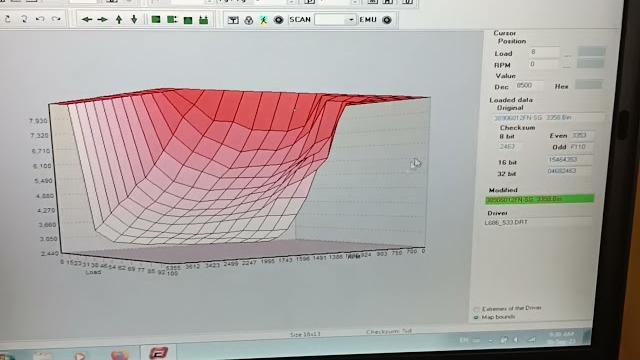Click the SCAN label button
Screen dimensions: 640x360
click(300, 20)
